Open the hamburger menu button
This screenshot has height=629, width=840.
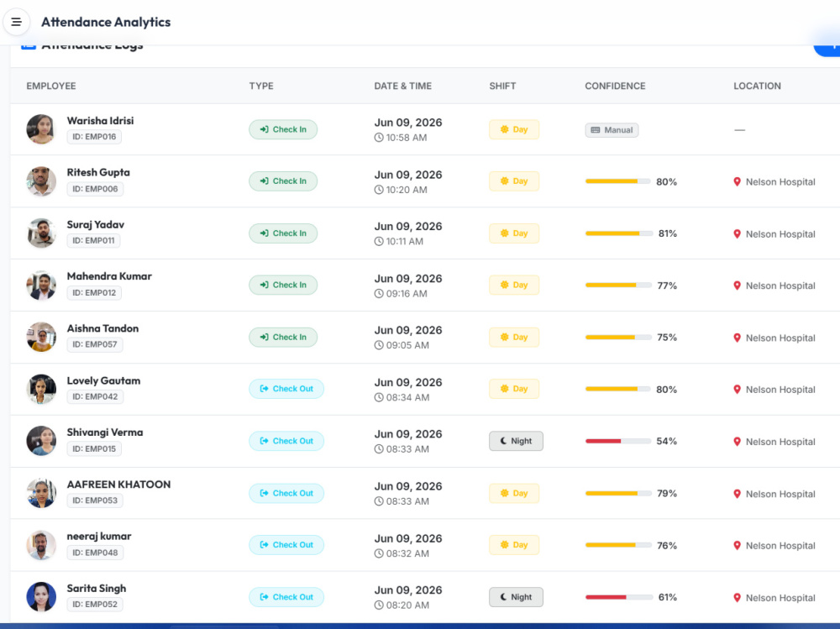17,22
